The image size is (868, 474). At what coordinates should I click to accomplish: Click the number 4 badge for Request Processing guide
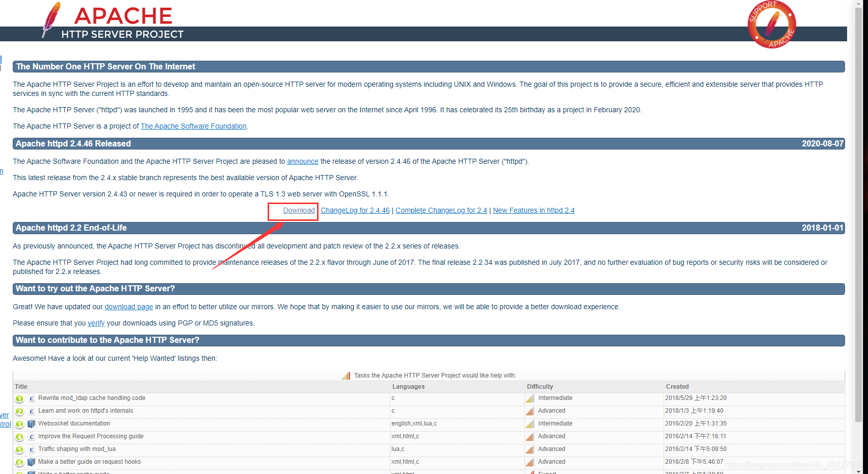click(x=19, y=437)
